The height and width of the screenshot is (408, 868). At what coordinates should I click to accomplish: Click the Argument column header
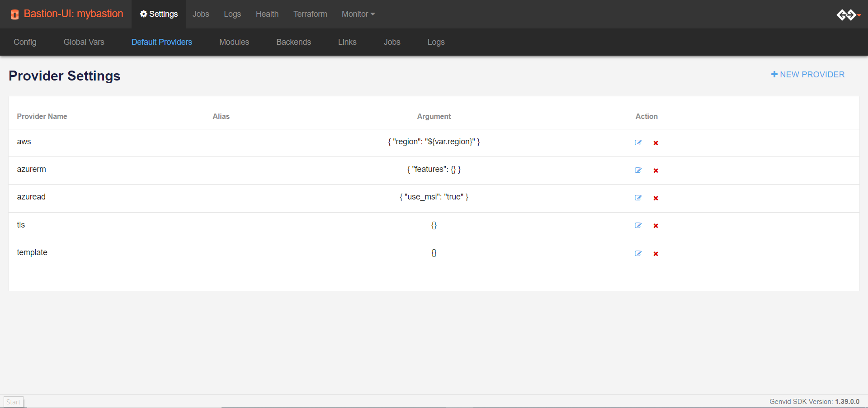[x=434, y=116]
